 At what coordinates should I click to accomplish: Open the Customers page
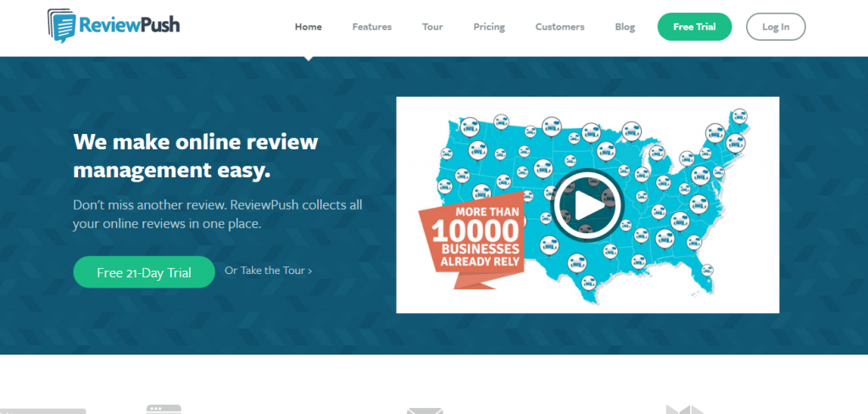559,26
